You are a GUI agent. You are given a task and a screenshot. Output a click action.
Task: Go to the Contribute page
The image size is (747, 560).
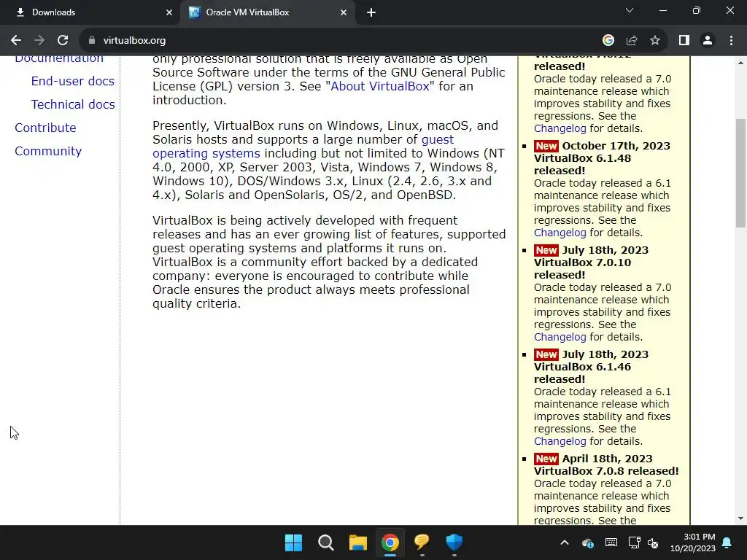[45, 128]
